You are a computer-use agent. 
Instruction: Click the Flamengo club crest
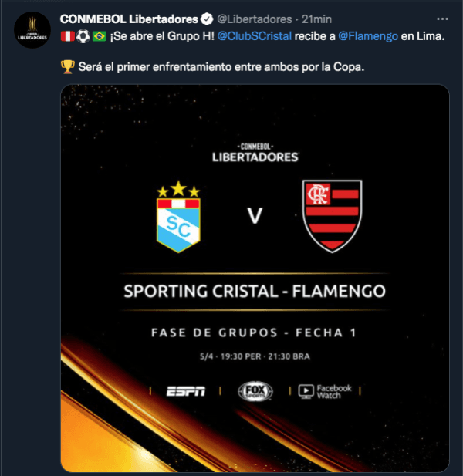point(332,216)
